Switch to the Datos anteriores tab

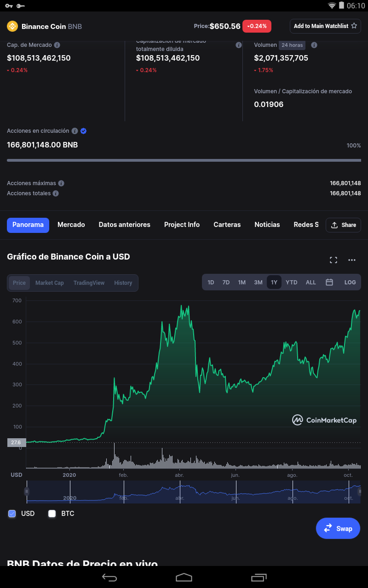[x=125, y=225]
